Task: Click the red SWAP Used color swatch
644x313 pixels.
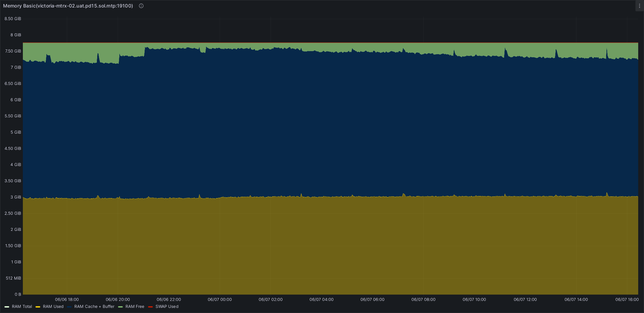Action: pyautogui.click(x=150, y=307)
